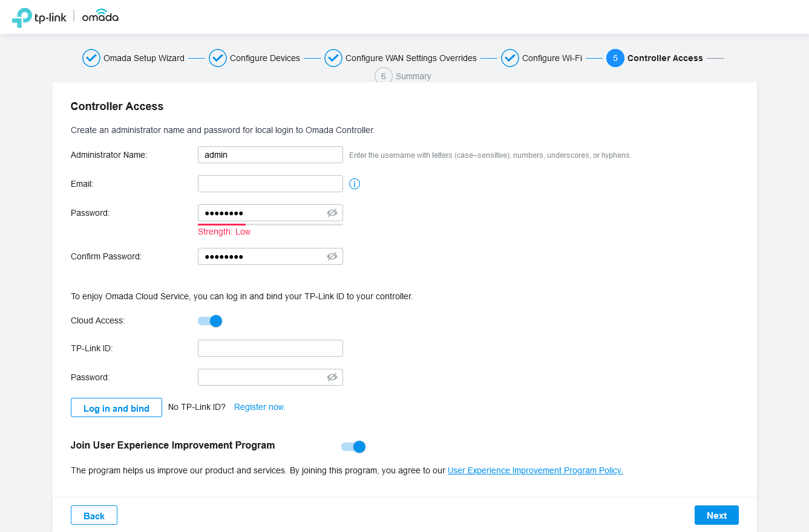Reveal the Confirm Password field text
Viewport: 809px width, 532px height.
pos(332,256)
